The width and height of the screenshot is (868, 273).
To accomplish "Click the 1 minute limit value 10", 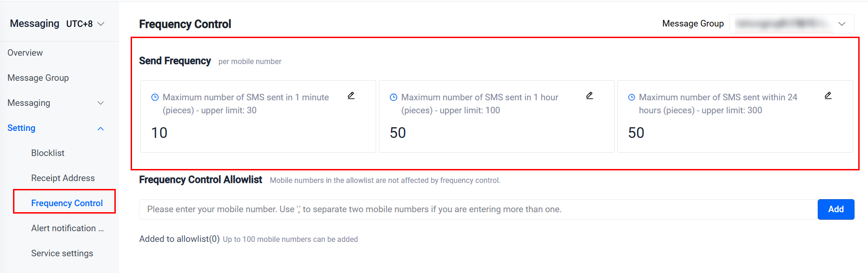I will tap(159, 133).
